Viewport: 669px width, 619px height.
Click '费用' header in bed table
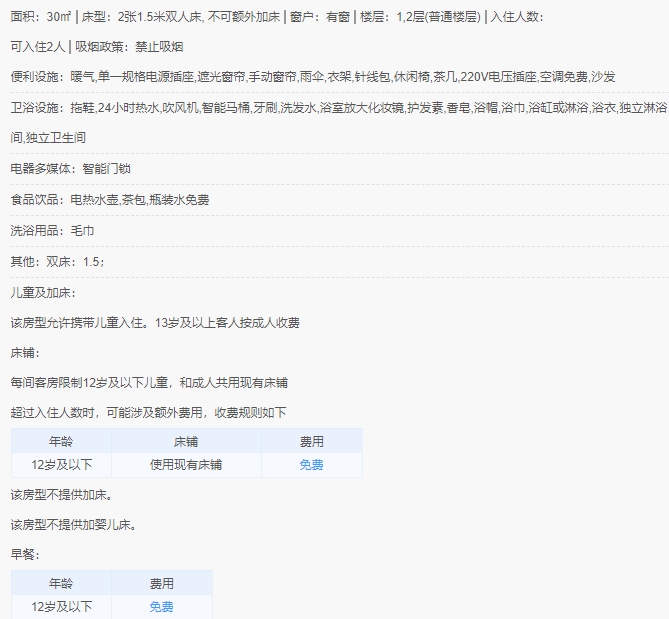point(311,442)
